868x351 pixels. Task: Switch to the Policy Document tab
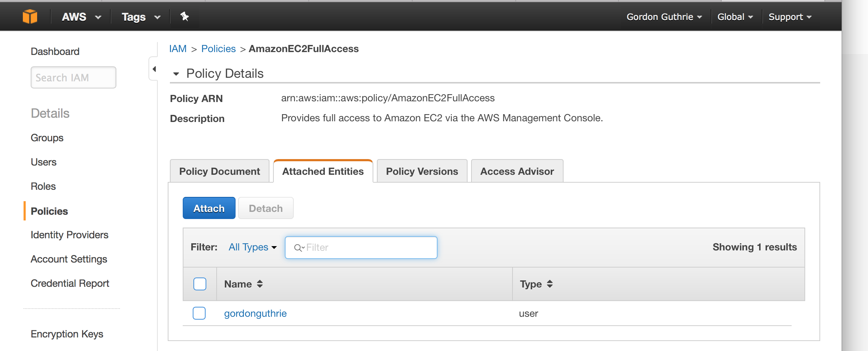pyautogui.click(x=219, y=171)
